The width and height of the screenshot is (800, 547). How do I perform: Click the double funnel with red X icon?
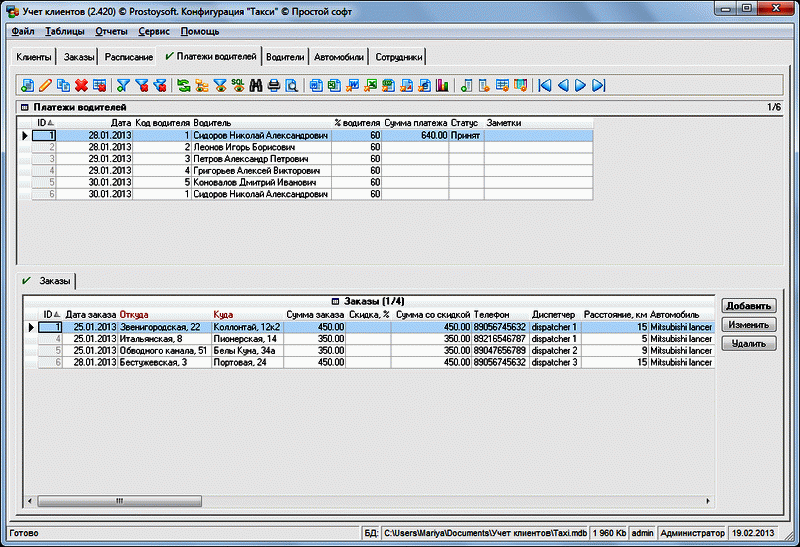160,85
